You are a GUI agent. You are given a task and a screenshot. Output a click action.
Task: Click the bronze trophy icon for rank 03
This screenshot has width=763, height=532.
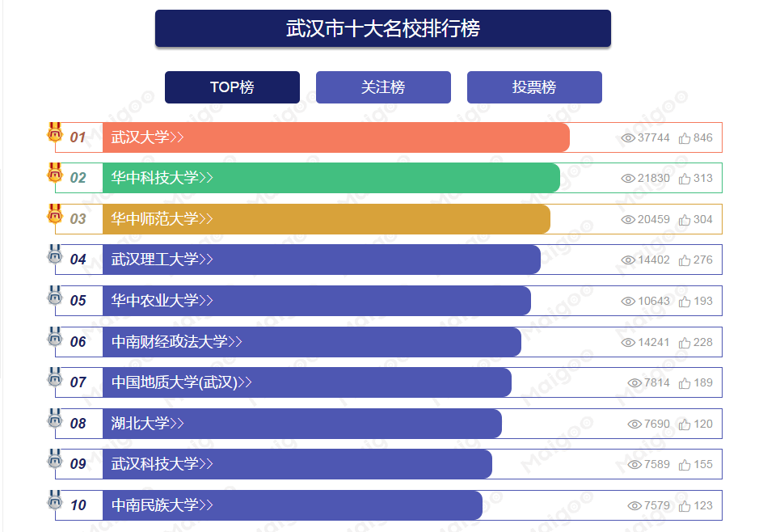(54, 216)
